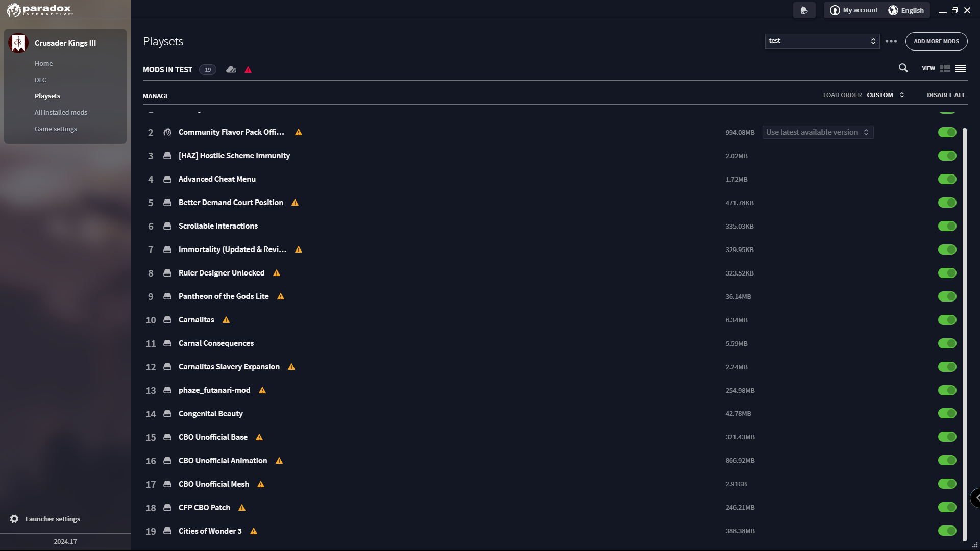Open DLC section in the sidebar
980x551 pixels.
tap(41, 80)
